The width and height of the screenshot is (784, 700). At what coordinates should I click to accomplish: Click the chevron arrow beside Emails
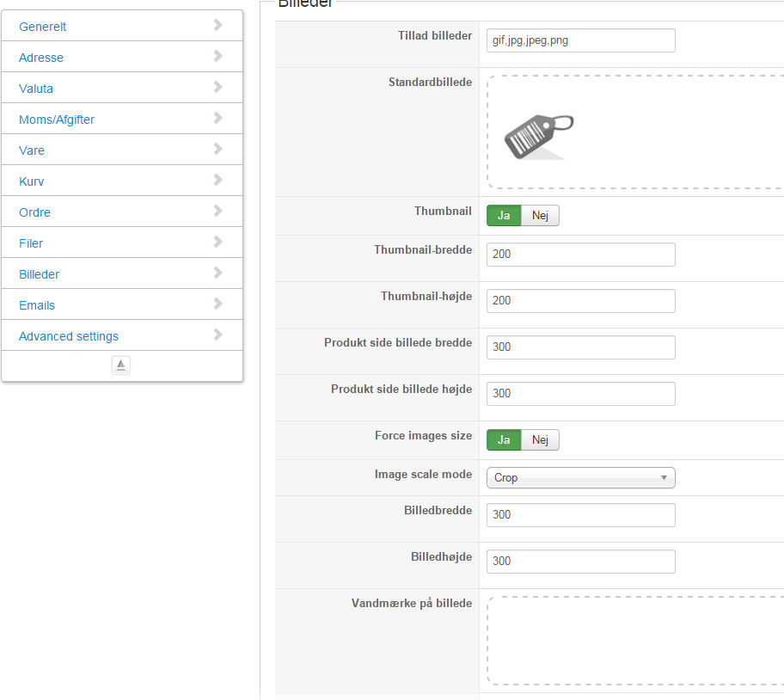click(217, 304)
